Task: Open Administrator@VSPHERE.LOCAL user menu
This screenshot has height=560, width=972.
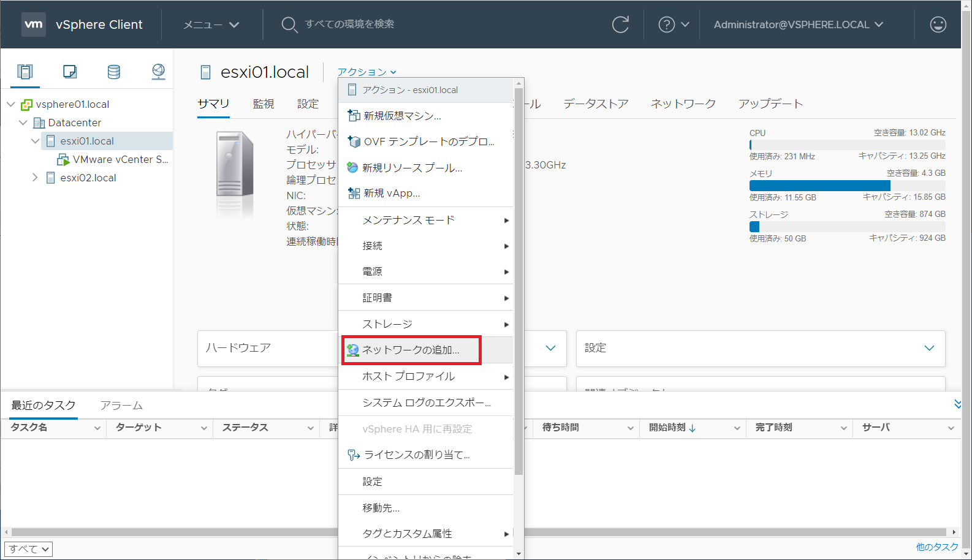Action: pyautogui.click(x=798, y=25)
